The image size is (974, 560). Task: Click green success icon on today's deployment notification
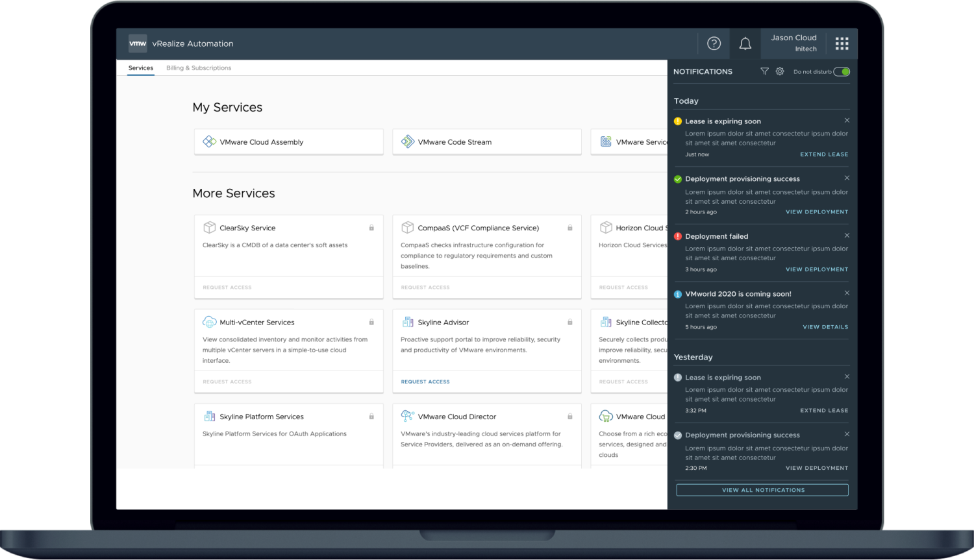pos(678,179)
